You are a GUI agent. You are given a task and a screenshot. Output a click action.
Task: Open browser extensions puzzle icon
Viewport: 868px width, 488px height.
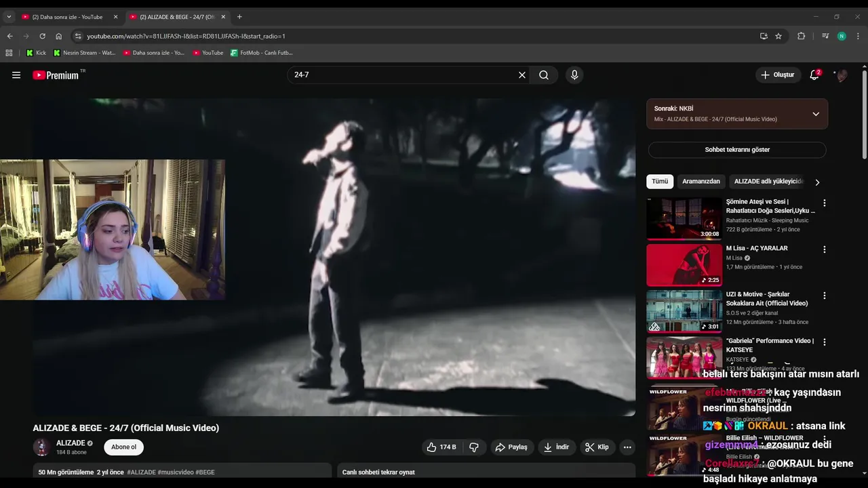(x=801, y=36)
